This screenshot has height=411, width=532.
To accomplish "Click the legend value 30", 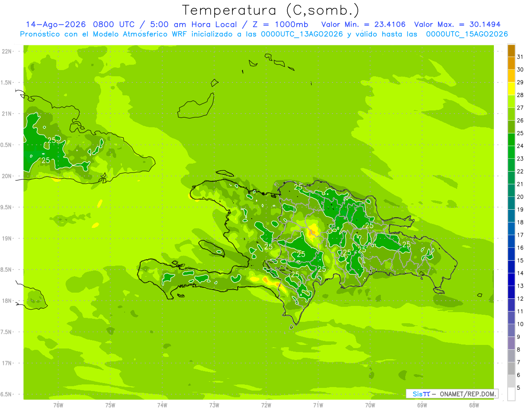I will (520, 70).
